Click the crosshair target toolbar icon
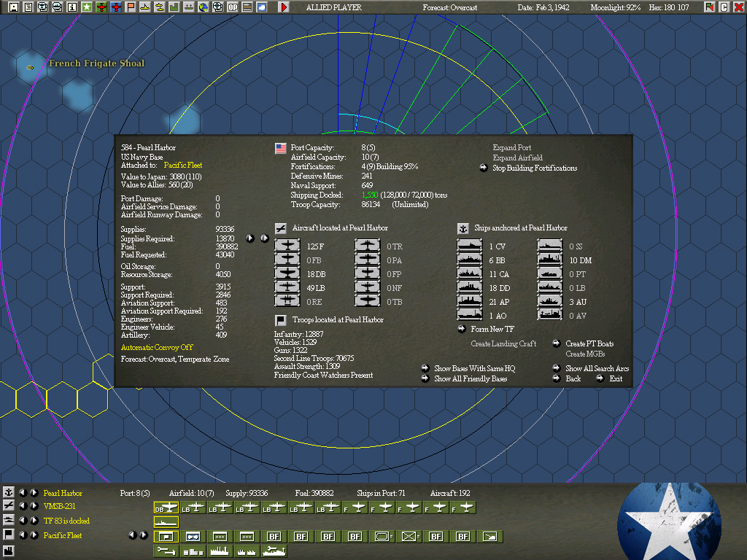 217,7
